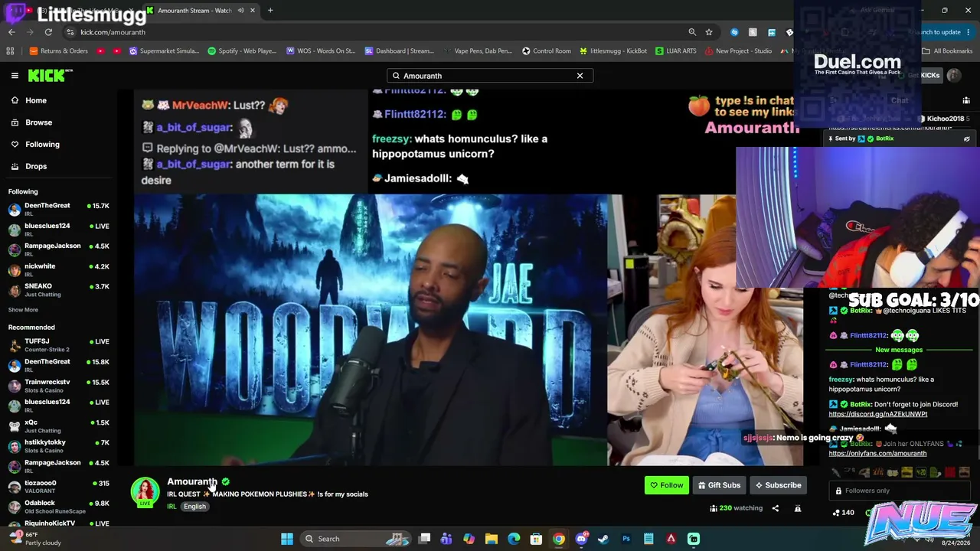The height and width of the screenshot is (551, 980).
Task: Open Control Room bookmark
Action: click(546, 51)
